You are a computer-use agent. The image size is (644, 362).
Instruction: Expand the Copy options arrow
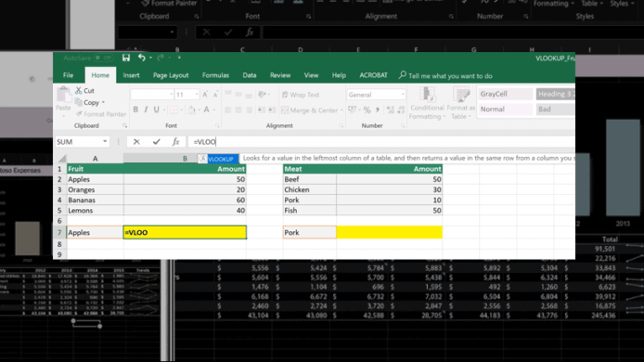click(104, 102)
